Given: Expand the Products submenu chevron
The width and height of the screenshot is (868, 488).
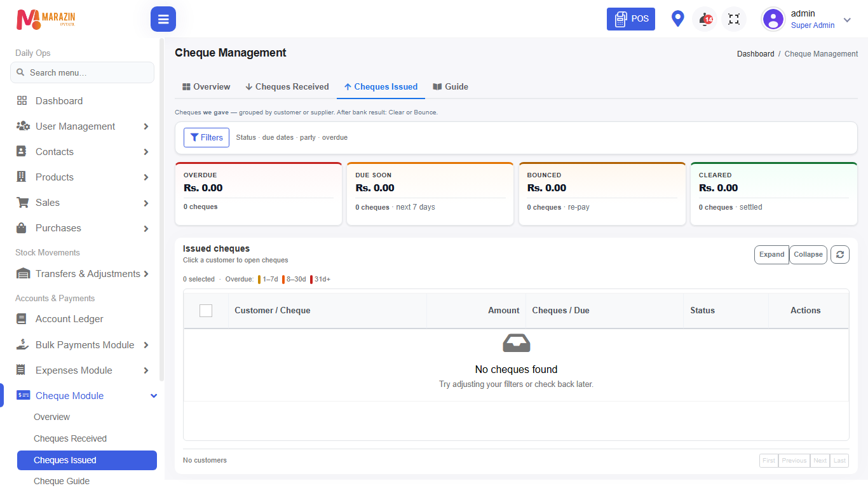Looking at the screenshot, I should click(x=146, y=177).
